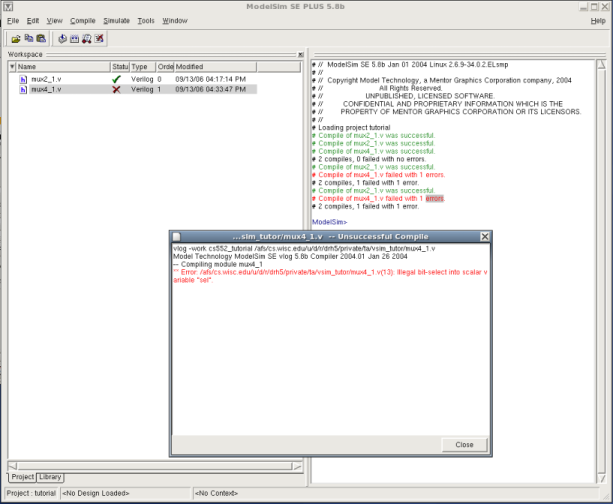Click the red X break toolbar icon

(99, 38)
